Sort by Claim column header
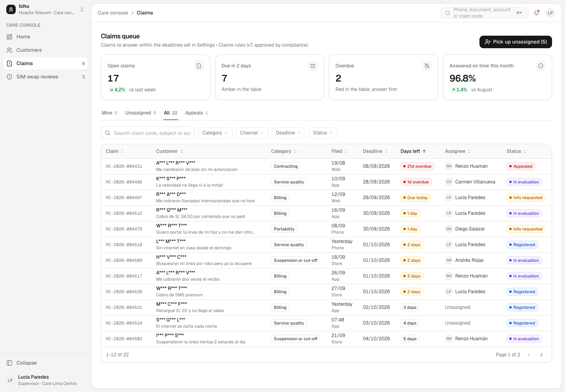 tap(115, 151)
